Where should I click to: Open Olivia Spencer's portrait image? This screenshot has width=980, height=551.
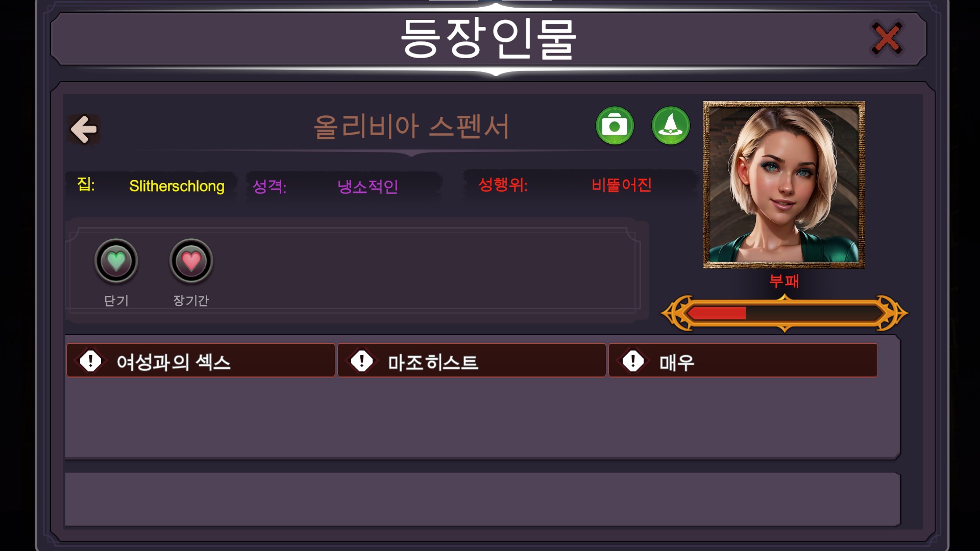pos(784,184)
